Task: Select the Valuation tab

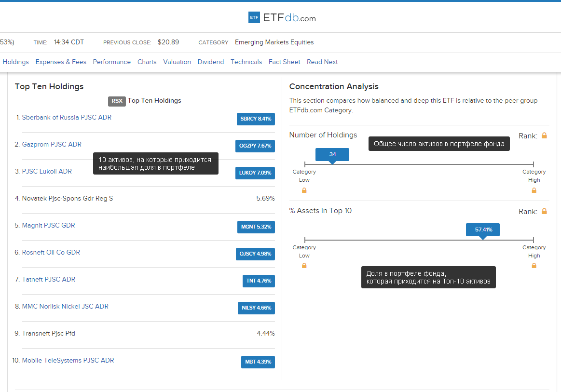Action: (x=177, y=62)
